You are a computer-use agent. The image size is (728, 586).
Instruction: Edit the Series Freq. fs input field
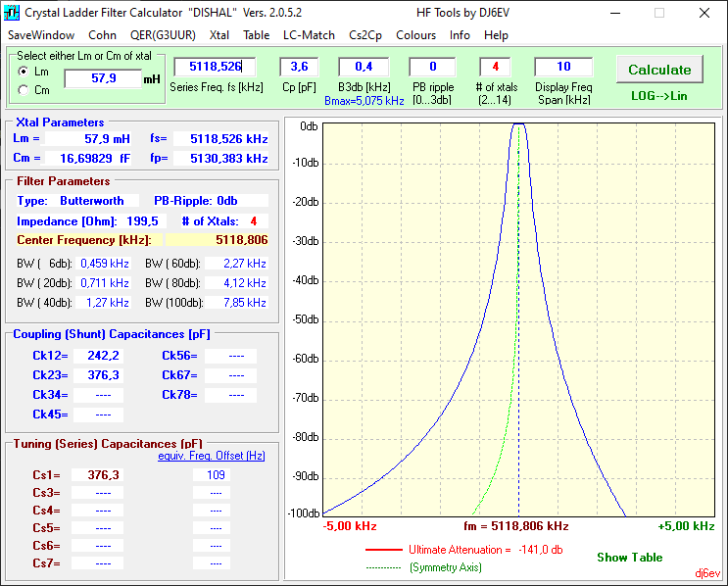(214, 67)
